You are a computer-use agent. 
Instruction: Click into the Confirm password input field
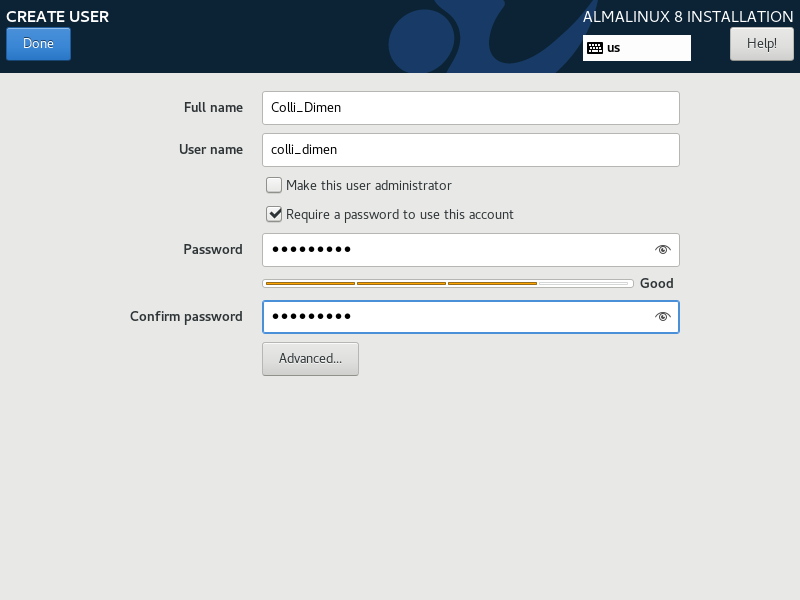click(470, 317)
